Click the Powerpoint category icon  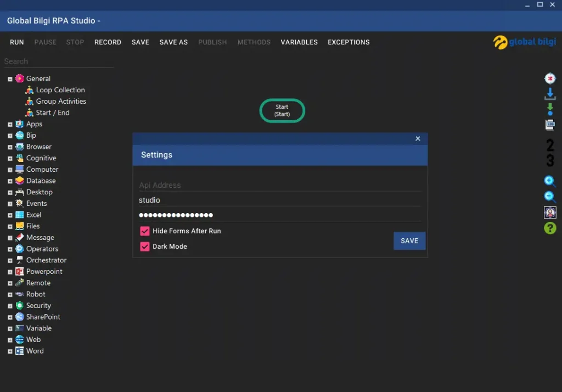[x=20, y=272]
